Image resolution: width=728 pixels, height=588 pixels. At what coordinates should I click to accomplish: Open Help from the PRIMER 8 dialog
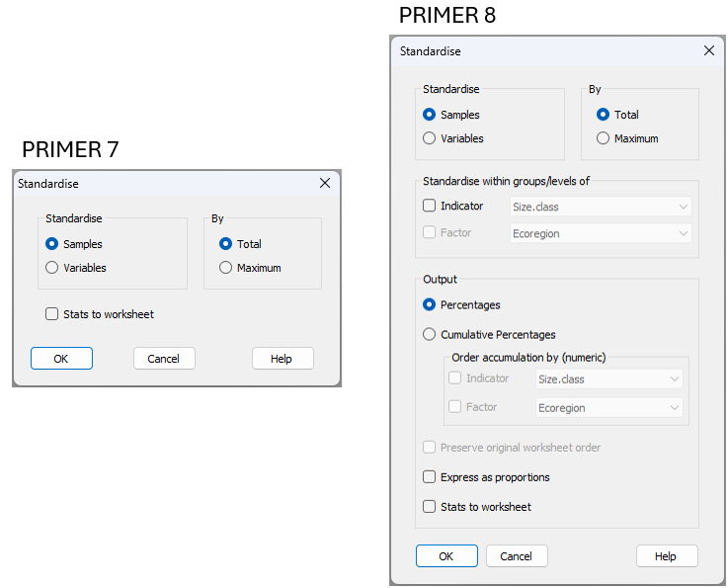pyautogui.click(x=667, y=555)
